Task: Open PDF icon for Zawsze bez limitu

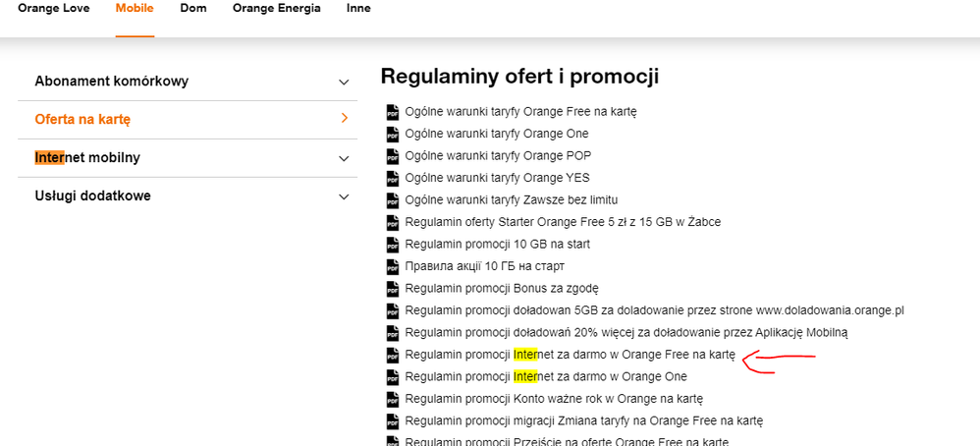Action: [x=393, y=200]
